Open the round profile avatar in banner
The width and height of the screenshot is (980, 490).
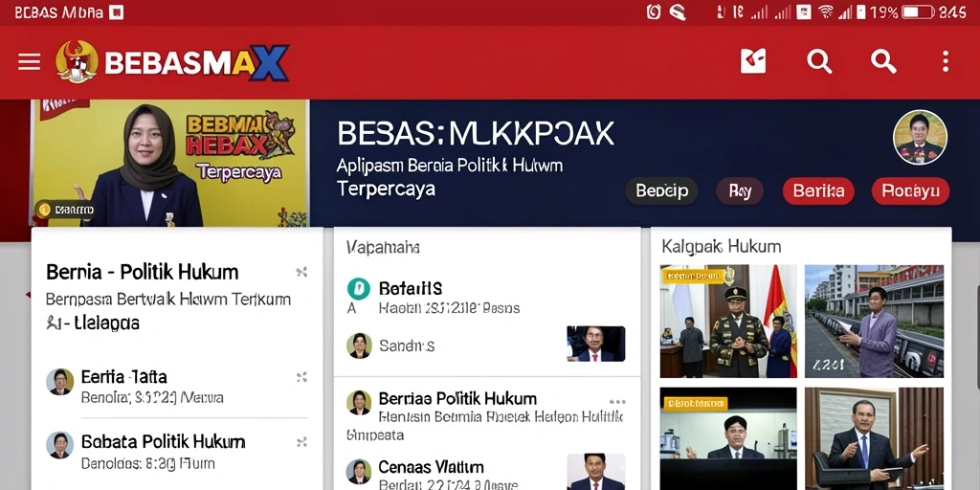pyautogui.click(x=920, y=138)
